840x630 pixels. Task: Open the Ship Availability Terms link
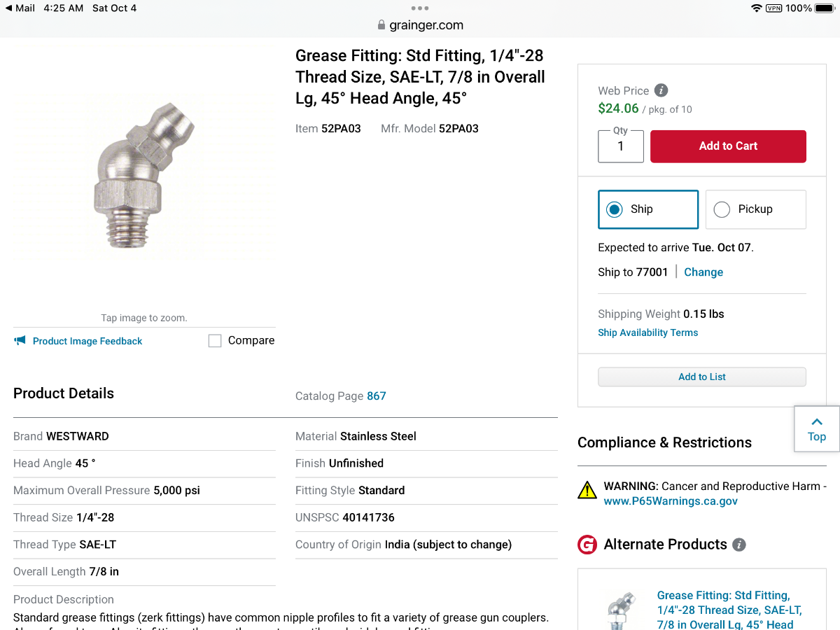click(x=647, y=332)
